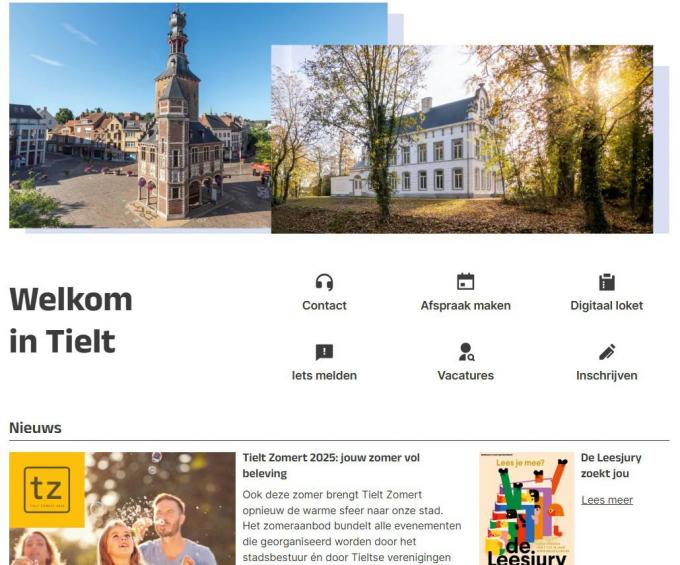Viewport: 680px width, 565px height.
Task: Open the Inschrijven link text
Action: click(607, 376)
